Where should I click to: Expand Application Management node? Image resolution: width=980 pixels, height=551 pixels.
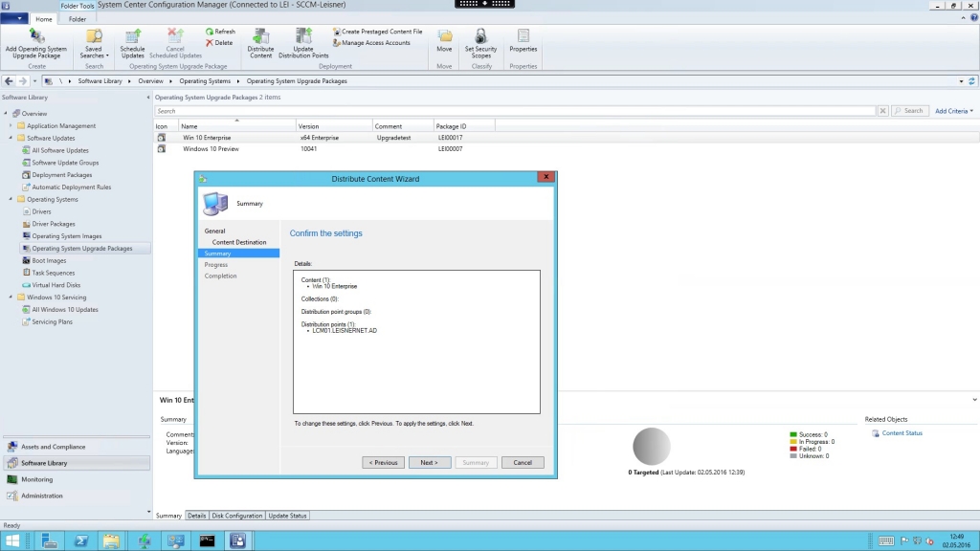tap(11, 125)
